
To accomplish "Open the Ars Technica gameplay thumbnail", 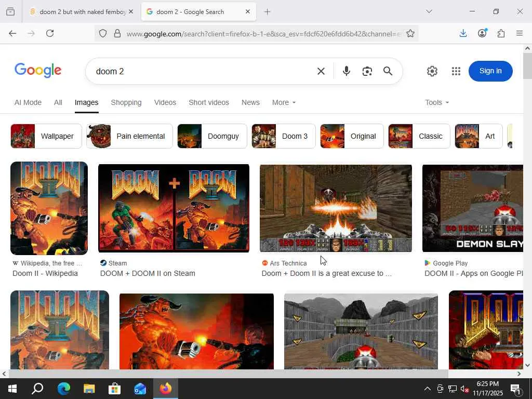I will coord(336,208).
